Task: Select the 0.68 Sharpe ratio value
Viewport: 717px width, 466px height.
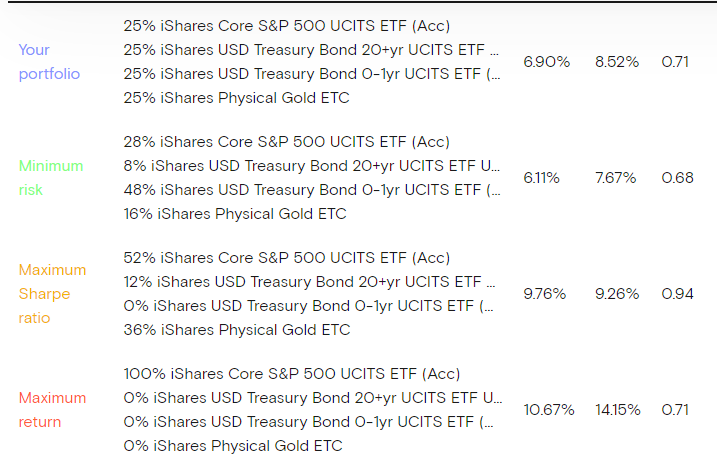Action: pos(677,178)
